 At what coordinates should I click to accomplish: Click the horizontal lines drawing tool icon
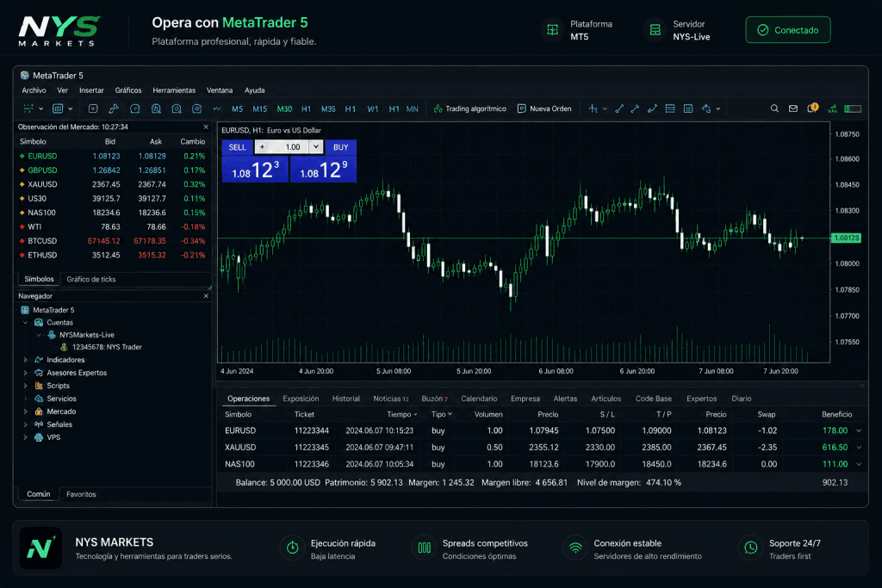670,108
